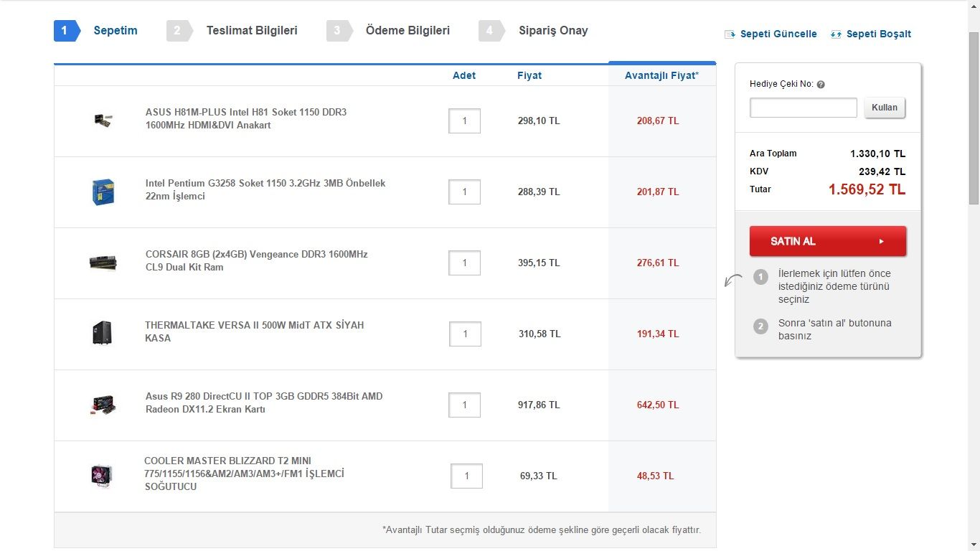Viewport: 980px width, 551px height.
Task: Click the help icon next to Hediye Çeki No
Action: click(x=821, y=85)
